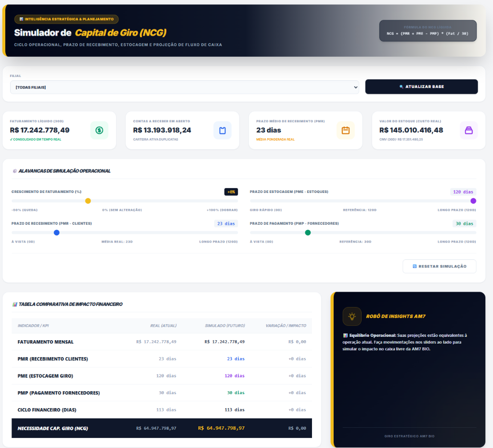Click the Giro Estratégico AM7 BIO footer text

(x=409, y=436)
